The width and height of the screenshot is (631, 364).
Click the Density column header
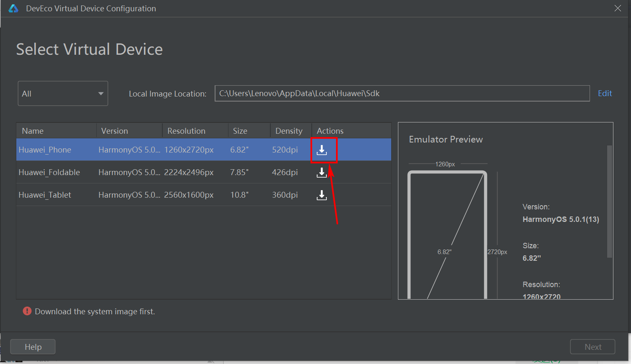289,131
